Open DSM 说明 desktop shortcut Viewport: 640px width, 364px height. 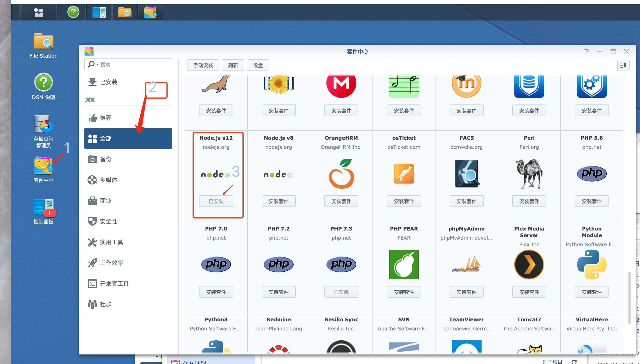click(43, 86)
